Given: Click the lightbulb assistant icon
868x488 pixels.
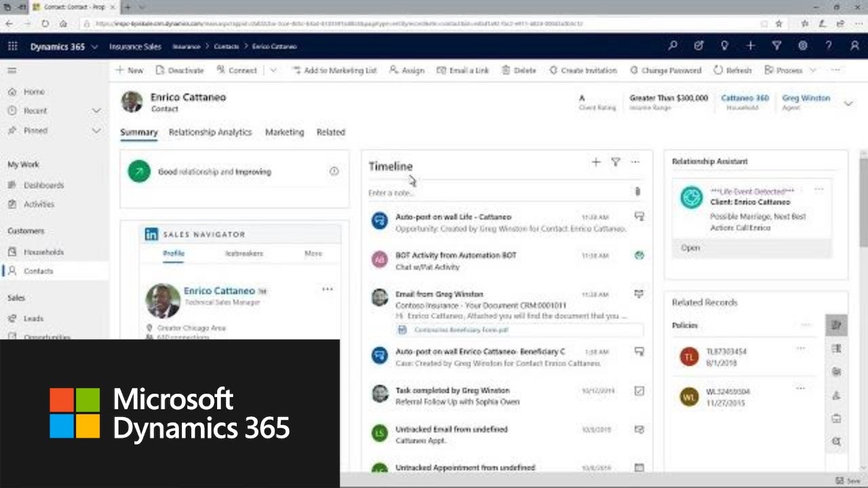Looking at the screenshot, I should [x=725, y=46].
